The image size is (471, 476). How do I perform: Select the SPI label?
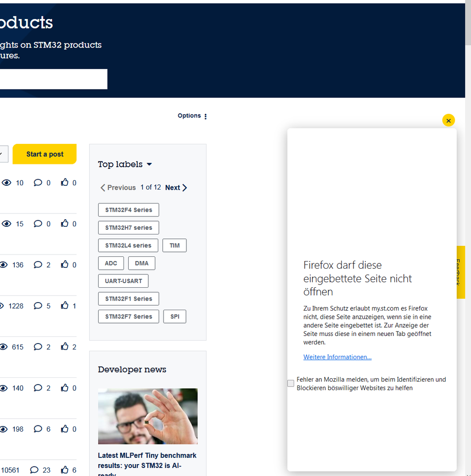click(174, 316)
